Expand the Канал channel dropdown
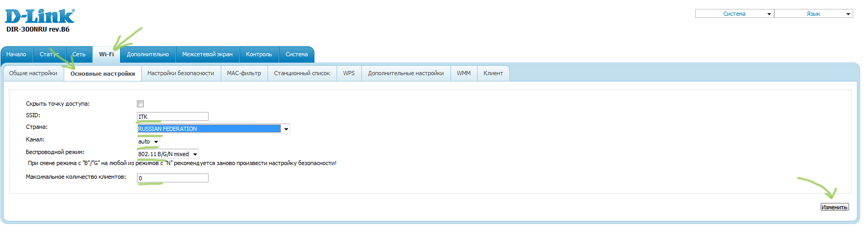 point(149,141)
